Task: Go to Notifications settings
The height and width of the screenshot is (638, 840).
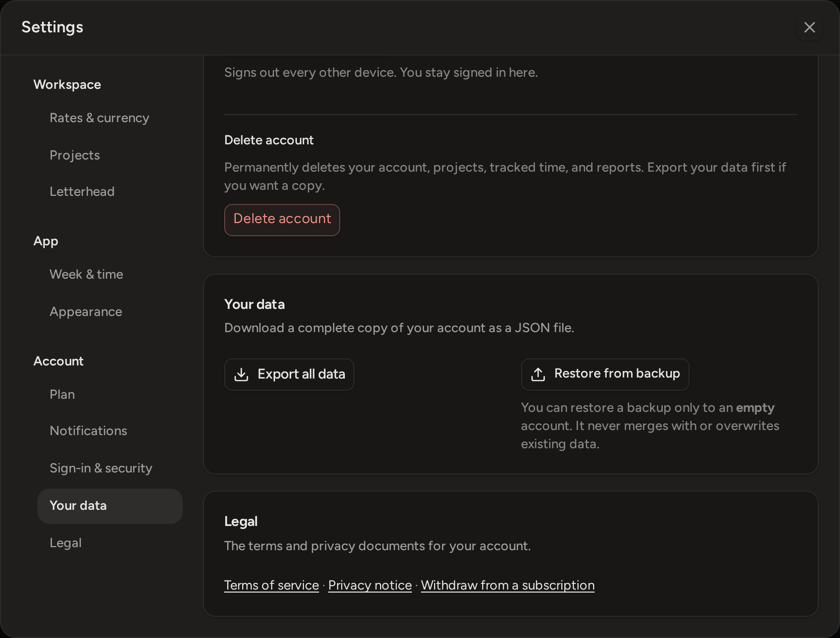Action: pos(110,431)
